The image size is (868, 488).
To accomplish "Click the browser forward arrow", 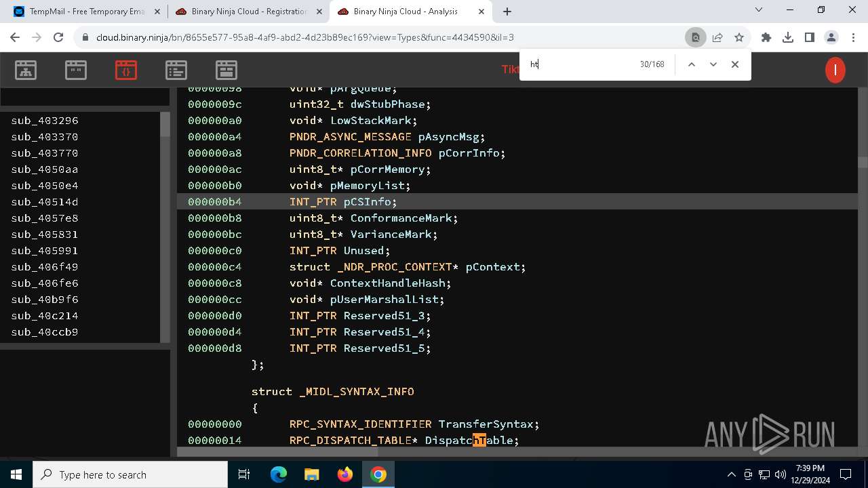I will point(37,37).
